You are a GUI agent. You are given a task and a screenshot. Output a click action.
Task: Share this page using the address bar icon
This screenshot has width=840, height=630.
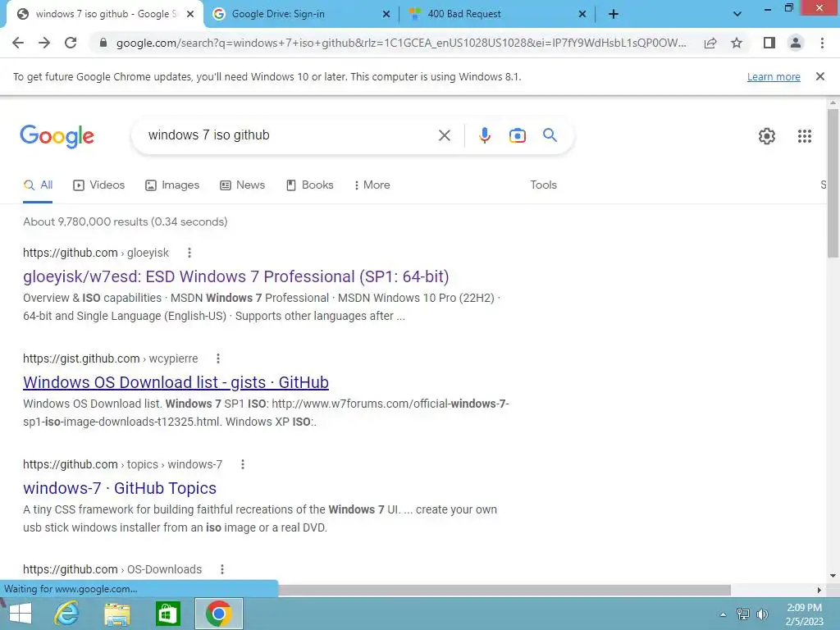(x=710, y=43)
